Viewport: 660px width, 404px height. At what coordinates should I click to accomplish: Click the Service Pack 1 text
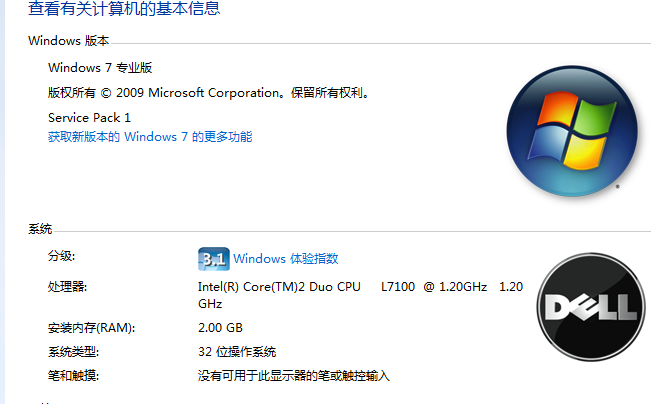(x=89, y=117)
